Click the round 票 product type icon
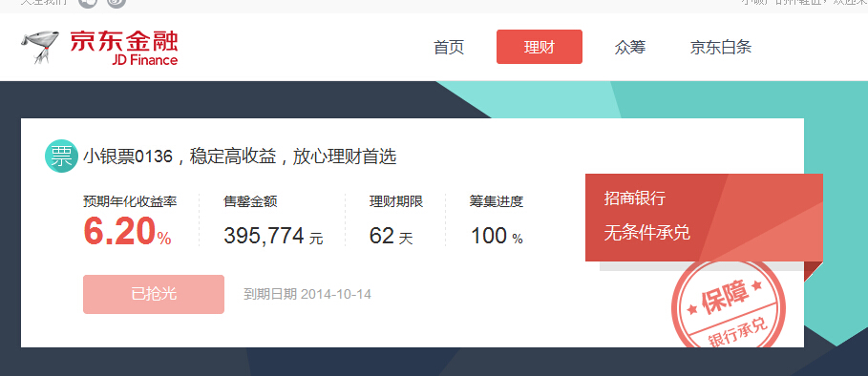This screenshot has width=868, height=376. 61,157
